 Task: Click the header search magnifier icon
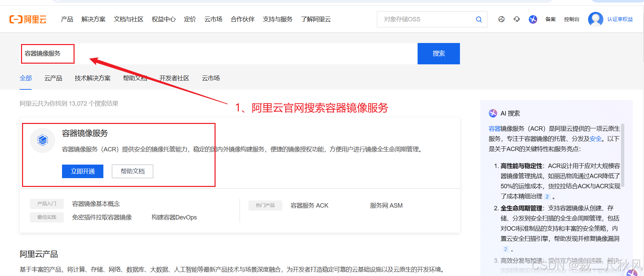pos(479,19)
